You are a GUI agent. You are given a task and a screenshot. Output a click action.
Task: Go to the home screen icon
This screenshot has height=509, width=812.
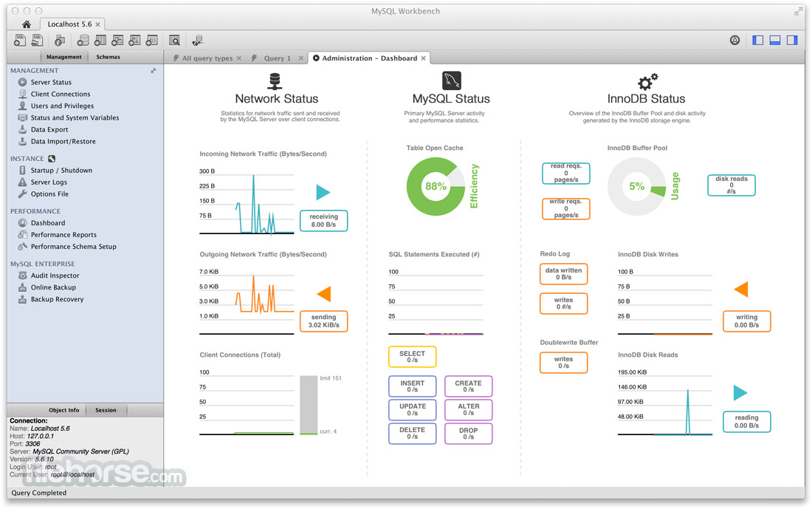(x=27, y=24)
